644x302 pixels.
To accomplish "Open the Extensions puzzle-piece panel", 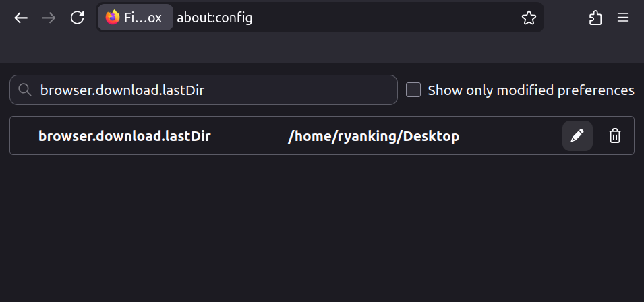I will pyautogui.click(x=595, y=18).
